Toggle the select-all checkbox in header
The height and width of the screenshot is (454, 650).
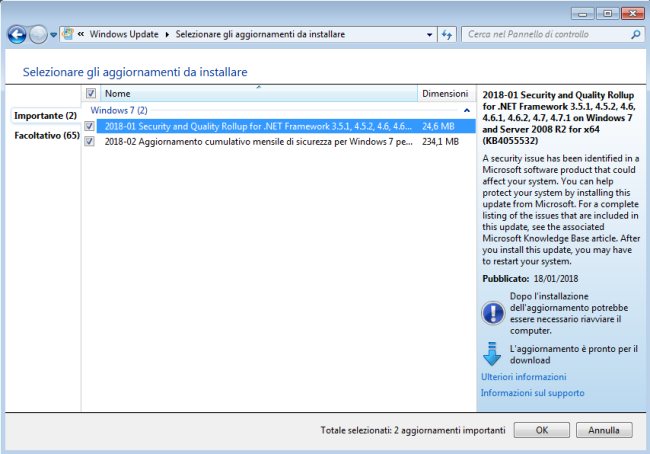point(91,93)
